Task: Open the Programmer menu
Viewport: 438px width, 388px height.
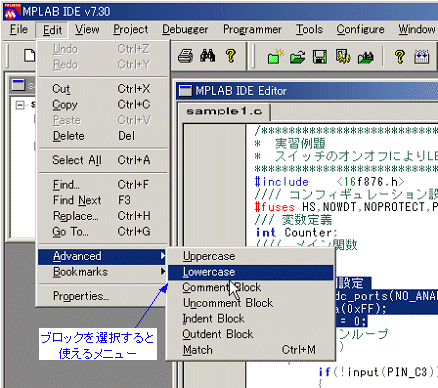Action: (252, 29)
